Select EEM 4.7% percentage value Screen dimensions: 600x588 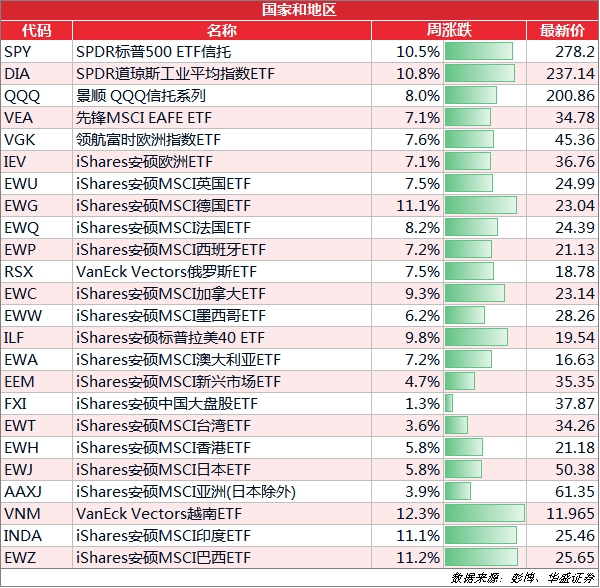[x=422, y=382]
